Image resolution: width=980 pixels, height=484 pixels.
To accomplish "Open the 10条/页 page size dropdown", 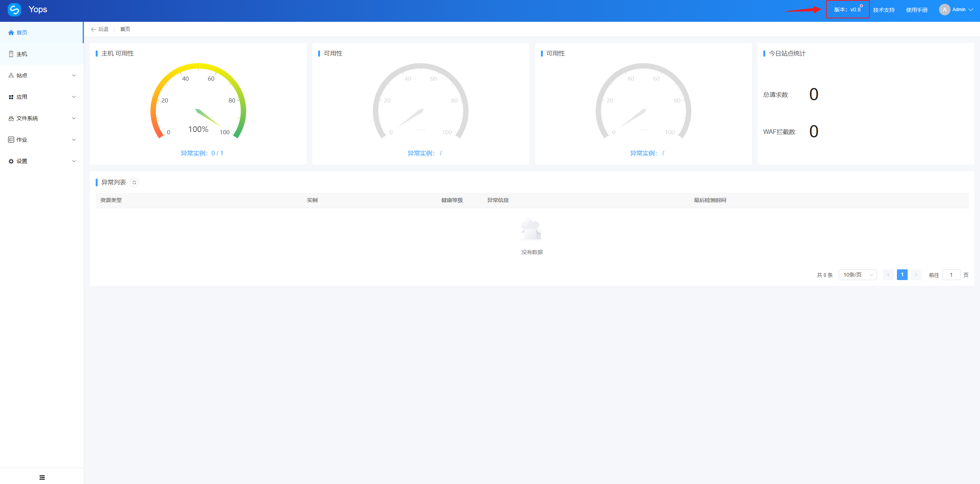I will pos(857,275).
